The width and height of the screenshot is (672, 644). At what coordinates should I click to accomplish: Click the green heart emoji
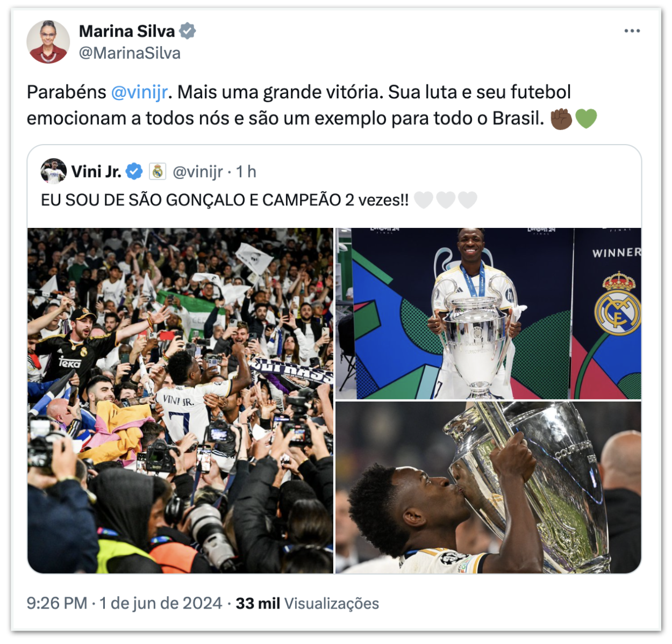(586, 118)
